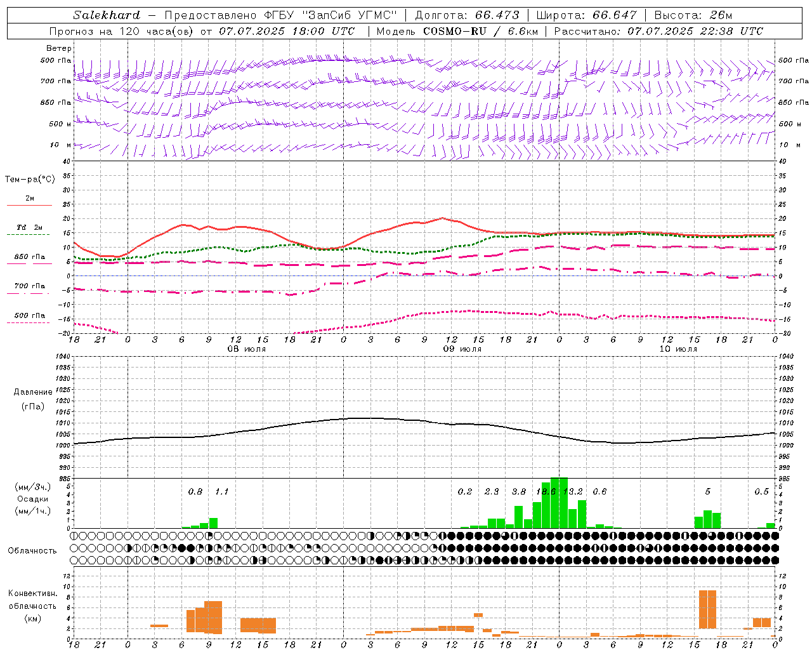Click the forecast start 07.07.2025 18:00 UTC
The height and width of the screenshot is (650, 812).
[x=287, y=31]
